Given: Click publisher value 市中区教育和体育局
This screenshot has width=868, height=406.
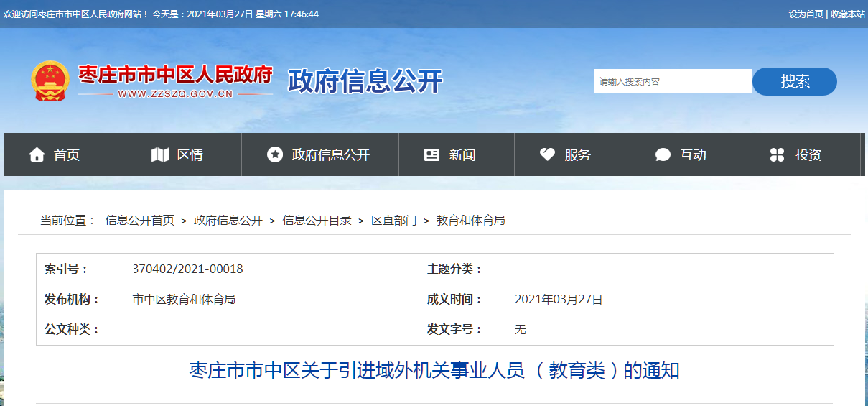Looking at the screenshot, I should click(185, 300).
